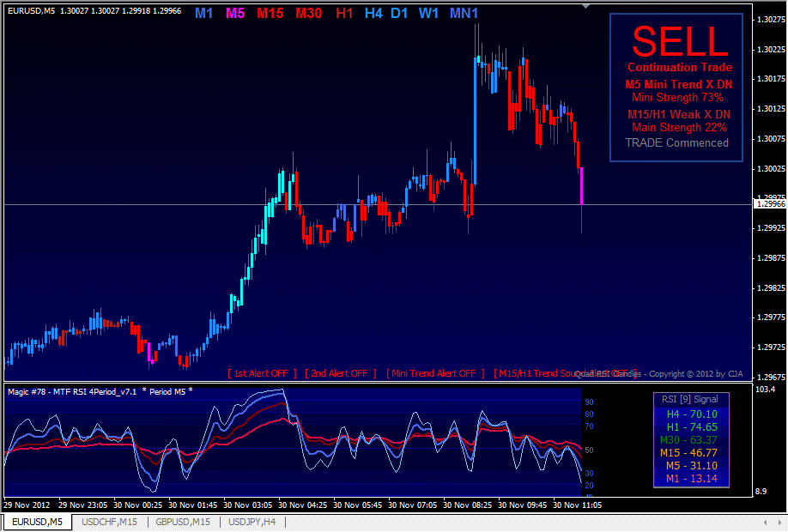Click the large SELL signal text
788x532 pixels.
tap(680, 41)
